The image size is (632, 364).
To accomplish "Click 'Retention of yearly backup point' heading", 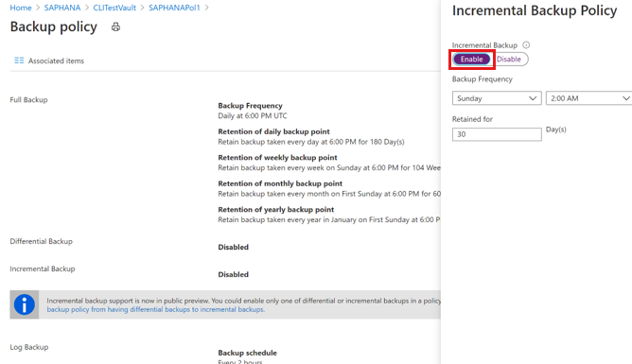I will coord(275,209).
